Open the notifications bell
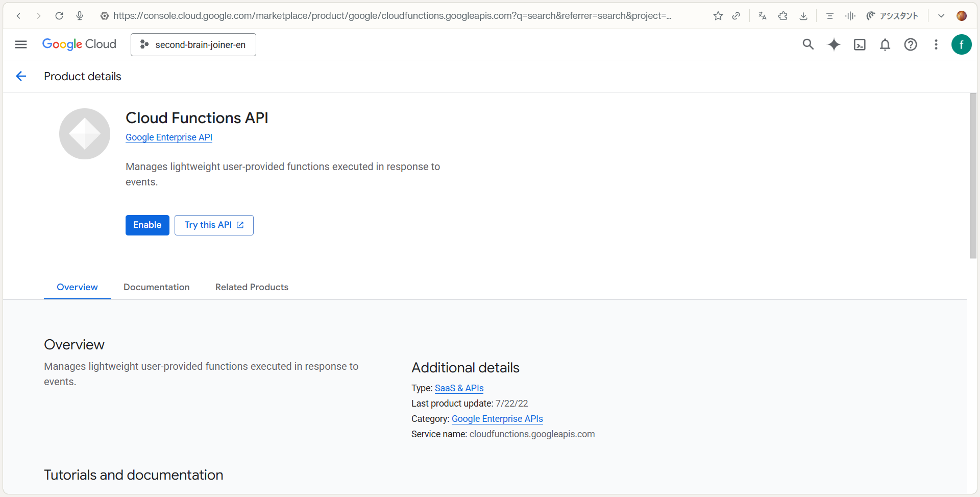The width and height of the screenshot is (980, 497). pyautogui.click(x=885, y=44)
